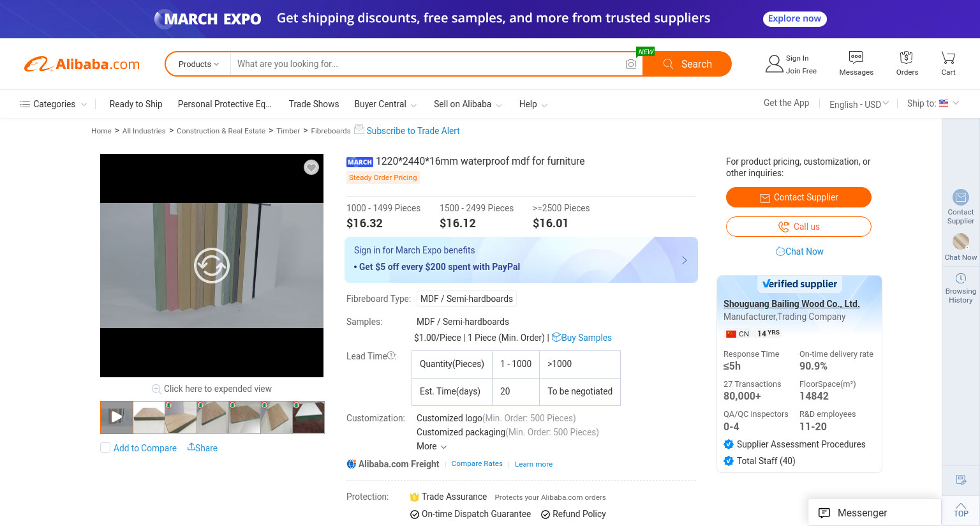This screenshot has height=526, width=980.
Task: Select MDF / Semi-hardboards fibreboard type
Action: [466, 299]
